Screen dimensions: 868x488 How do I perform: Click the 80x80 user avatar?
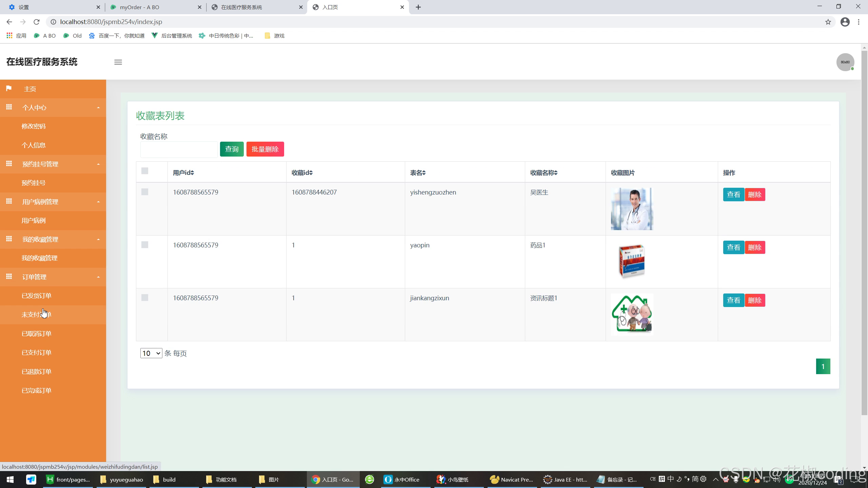845,62
